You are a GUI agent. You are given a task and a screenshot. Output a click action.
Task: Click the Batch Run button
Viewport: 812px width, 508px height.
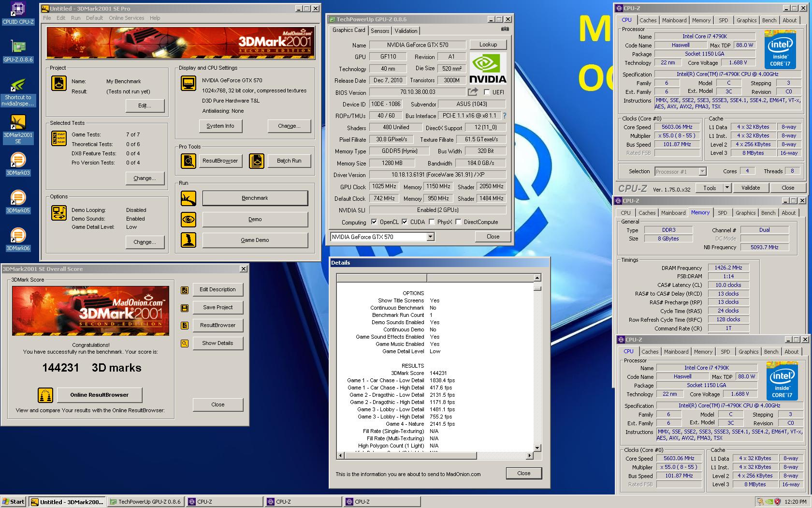[x=289, y=161]
